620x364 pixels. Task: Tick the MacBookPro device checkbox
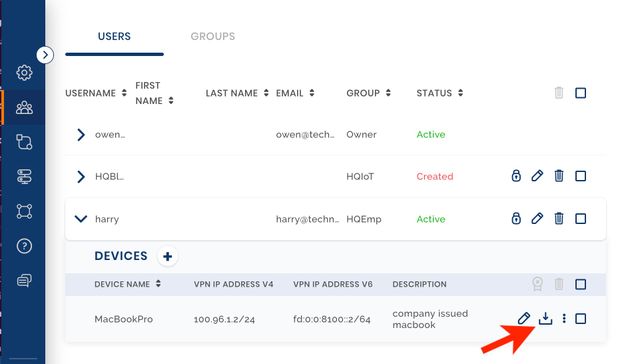pos(580,318)
